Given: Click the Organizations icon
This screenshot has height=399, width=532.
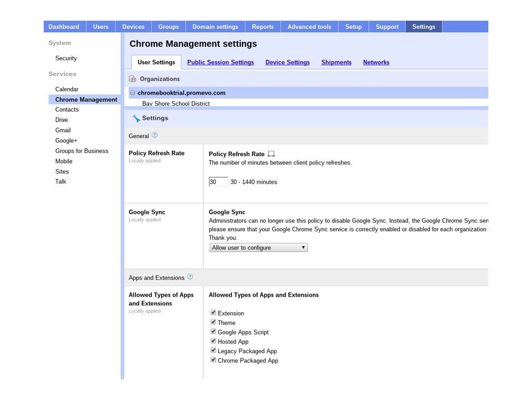Looking at the screenshot, I should click(132, 79).
